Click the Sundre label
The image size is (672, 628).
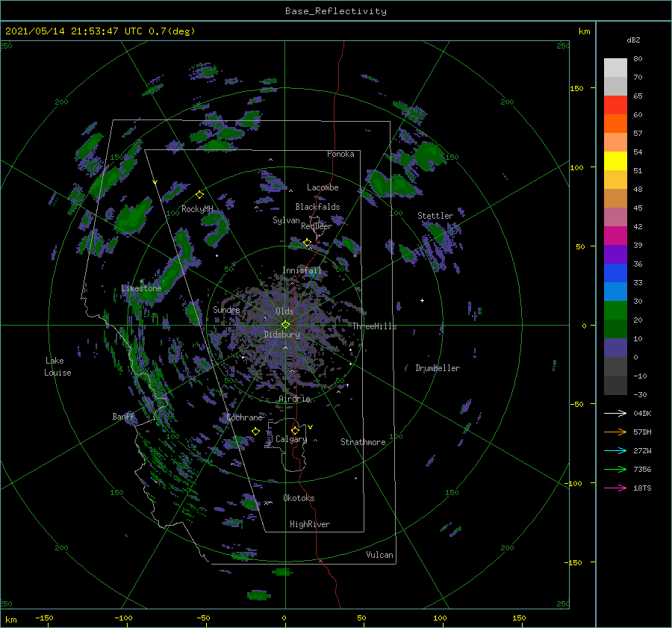[226, 309]
